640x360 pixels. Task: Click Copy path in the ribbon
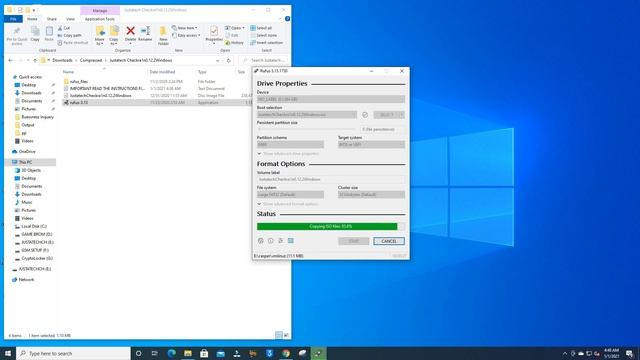click(69, 36)
